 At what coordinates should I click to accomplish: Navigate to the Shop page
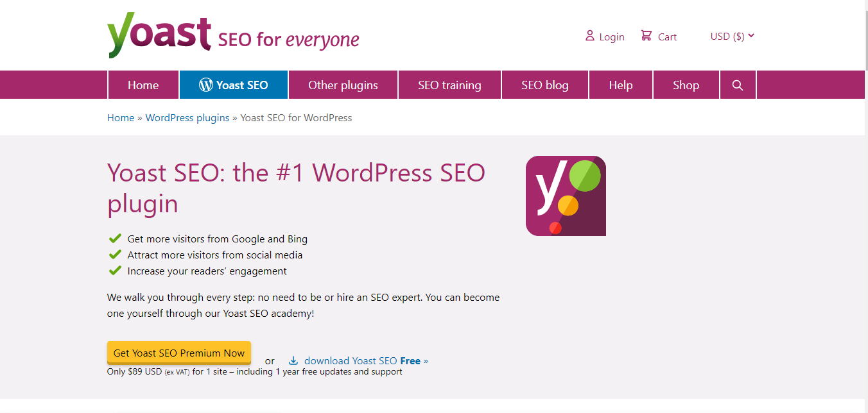coord(686,85)
